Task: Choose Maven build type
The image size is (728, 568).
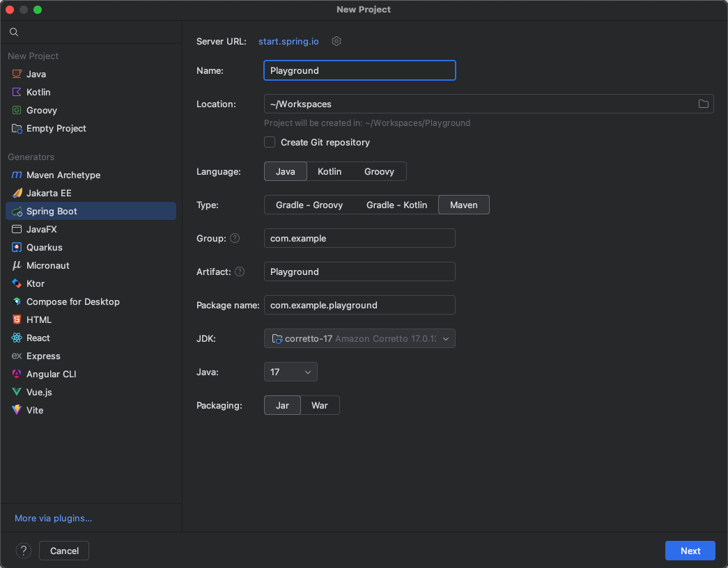Action: pyautogui.click(x=464, y=205)
